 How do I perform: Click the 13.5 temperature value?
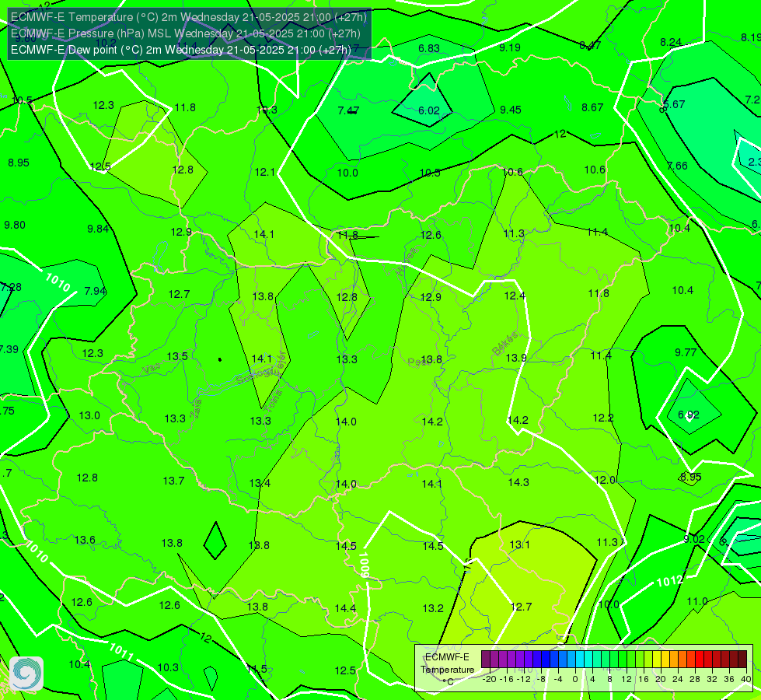(177, 356)
